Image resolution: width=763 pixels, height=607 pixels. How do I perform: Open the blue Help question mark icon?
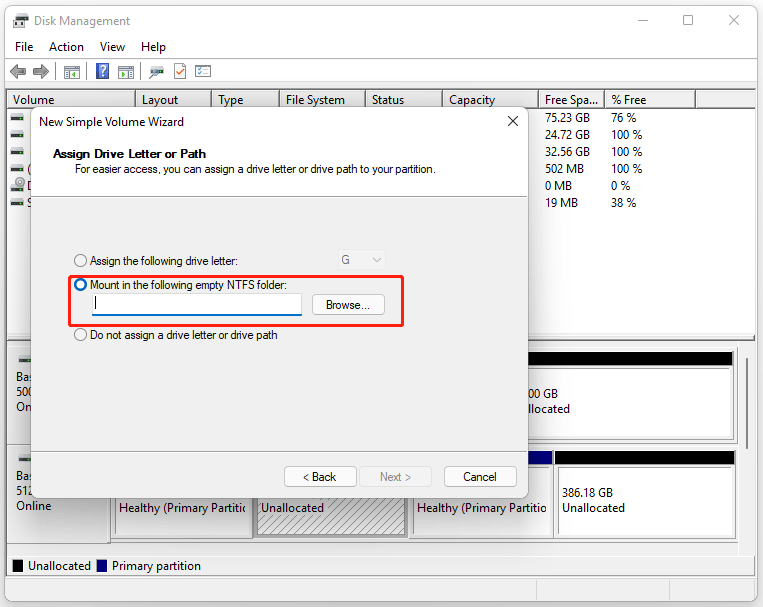(102, 72)
